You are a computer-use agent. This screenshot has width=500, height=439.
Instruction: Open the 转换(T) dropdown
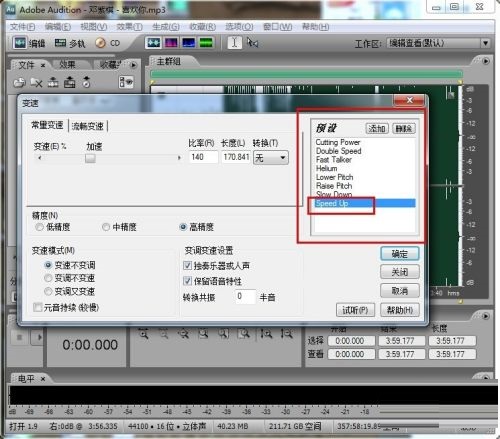click(271, 157)
